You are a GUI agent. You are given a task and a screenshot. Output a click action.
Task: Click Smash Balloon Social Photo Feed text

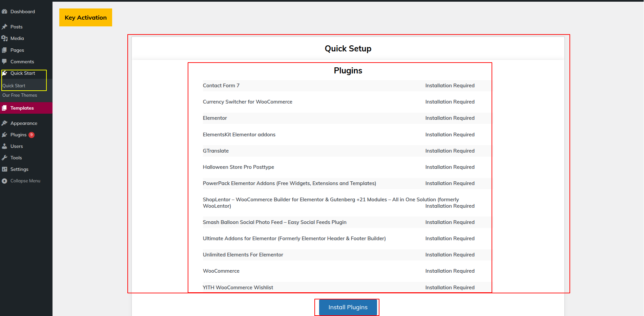[x=275, y=222]
